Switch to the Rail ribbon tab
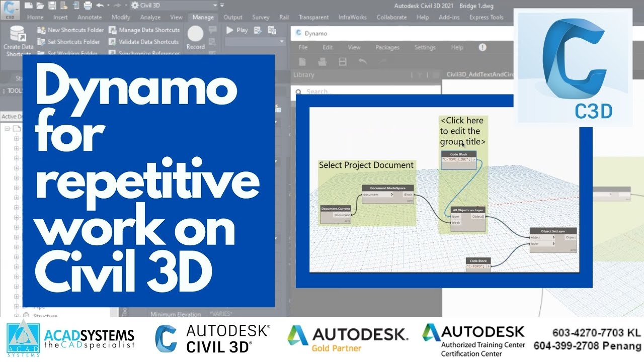Screen dimensions: 644x362 284,17
